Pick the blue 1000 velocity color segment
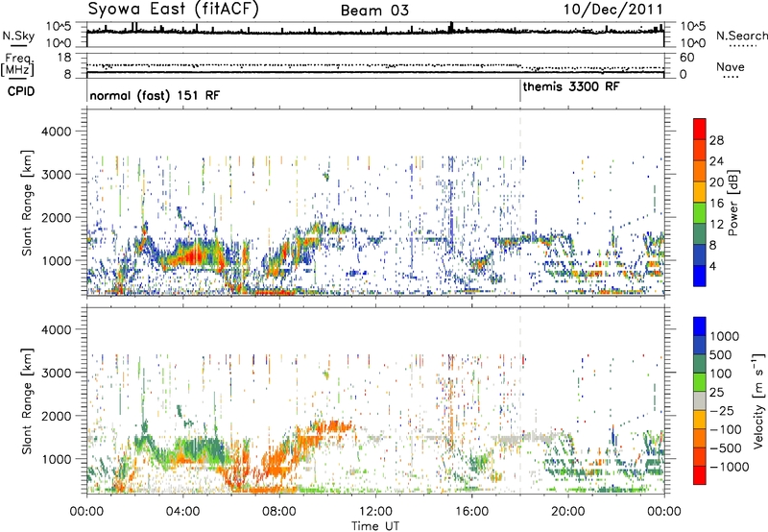Screen dimensions: 768x532 700,326
